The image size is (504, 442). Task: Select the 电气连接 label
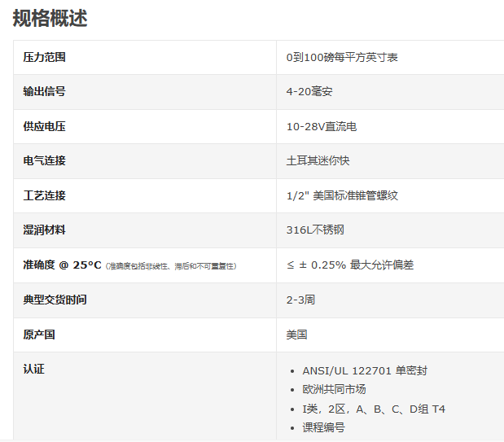[x=44, y=160]
